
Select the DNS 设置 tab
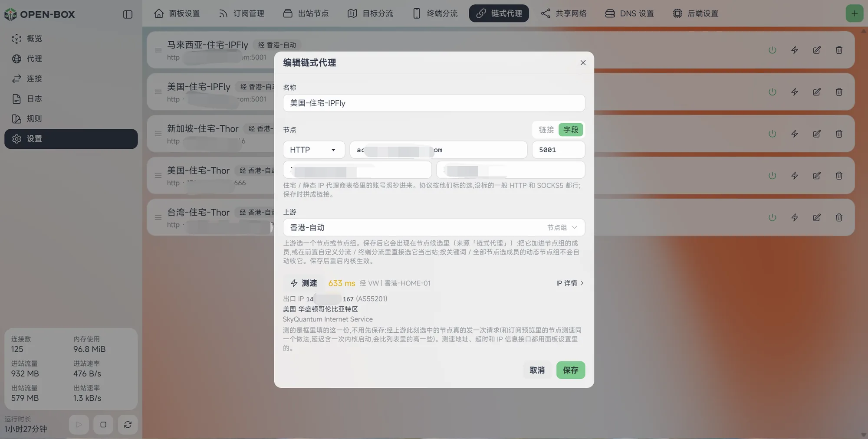[629, 13]
